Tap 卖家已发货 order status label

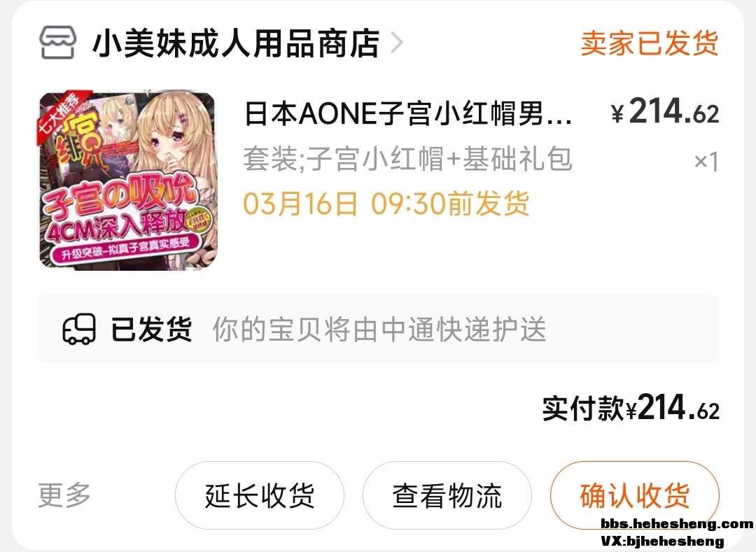pyautogui.click(x=650, y=43)
